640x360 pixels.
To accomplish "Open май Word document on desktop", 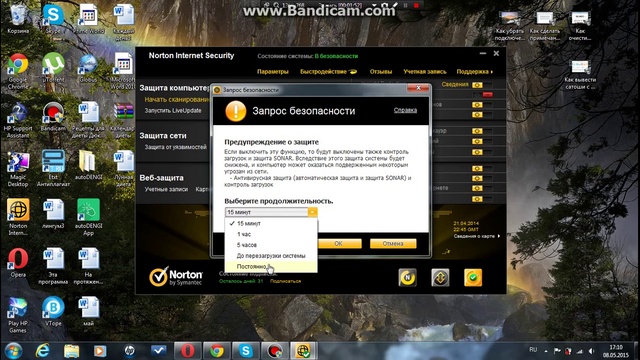I will coord(88,312).
